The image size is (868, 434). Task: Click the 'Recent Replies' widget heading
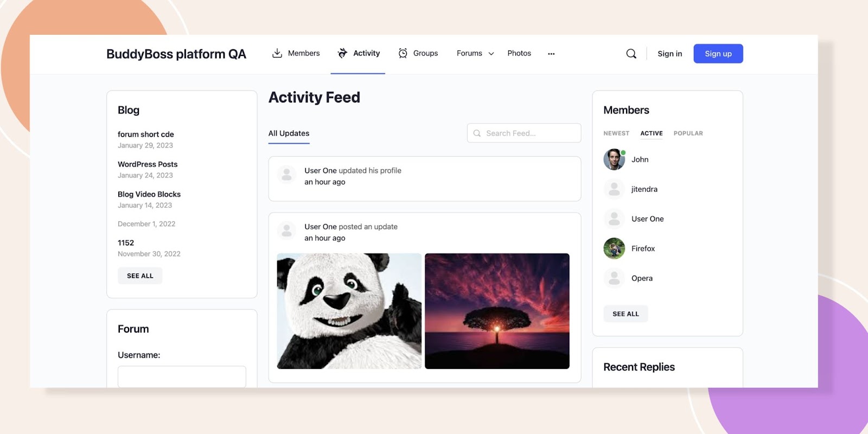[639, 367]
